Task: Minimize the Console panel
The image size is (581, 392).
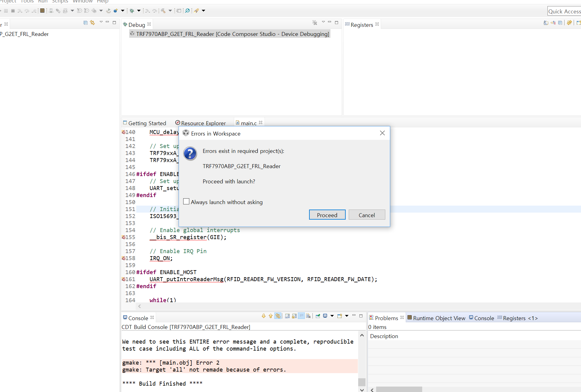Action: (354, 315)
